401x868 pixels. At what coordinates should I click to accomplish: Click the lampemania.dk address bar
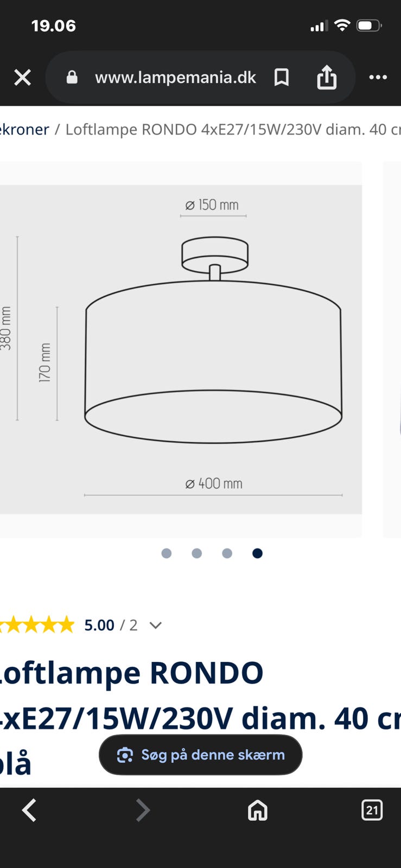(x=175, y=78)
